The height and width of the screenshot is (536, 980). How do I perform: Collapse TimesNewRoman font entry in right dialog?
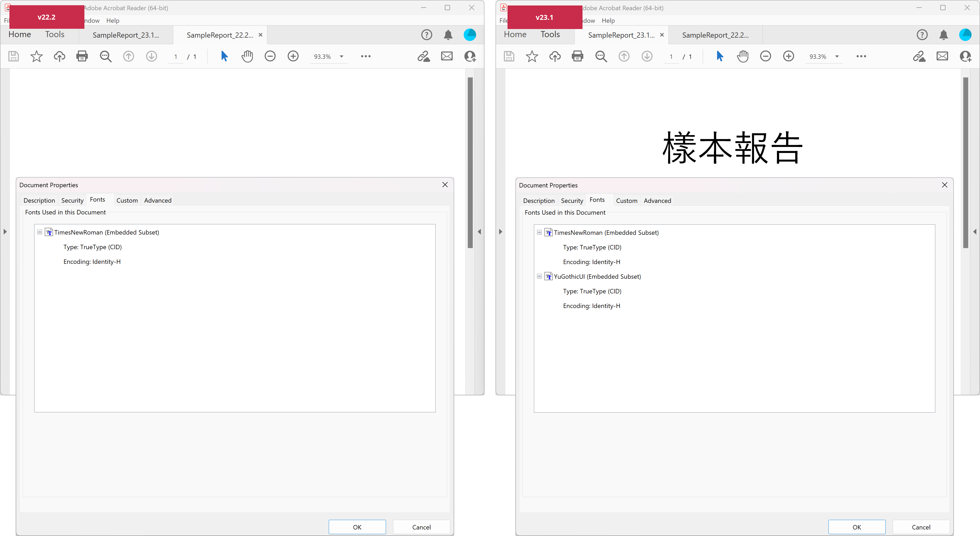tap(539, 232)
